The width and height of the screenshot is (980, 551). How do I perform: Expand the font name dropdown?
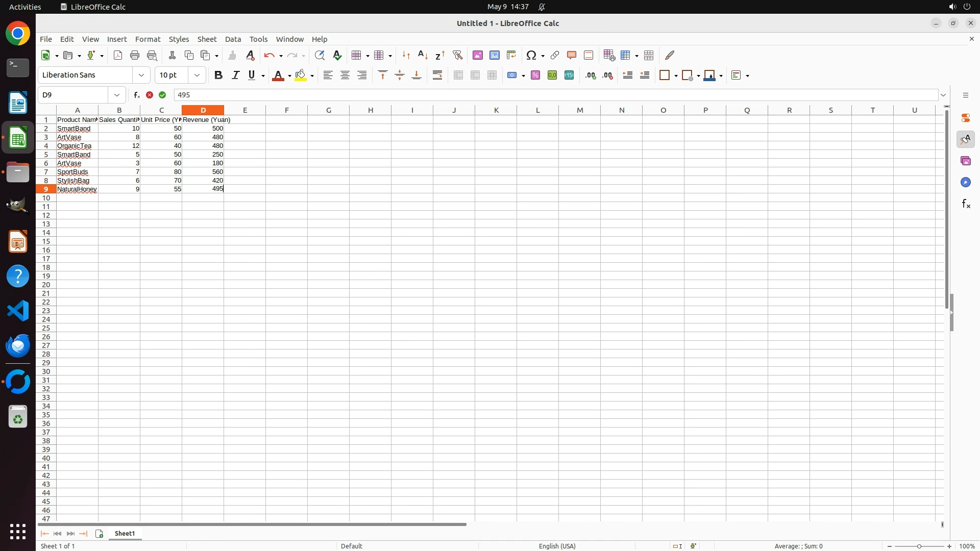tap(141, 75)
